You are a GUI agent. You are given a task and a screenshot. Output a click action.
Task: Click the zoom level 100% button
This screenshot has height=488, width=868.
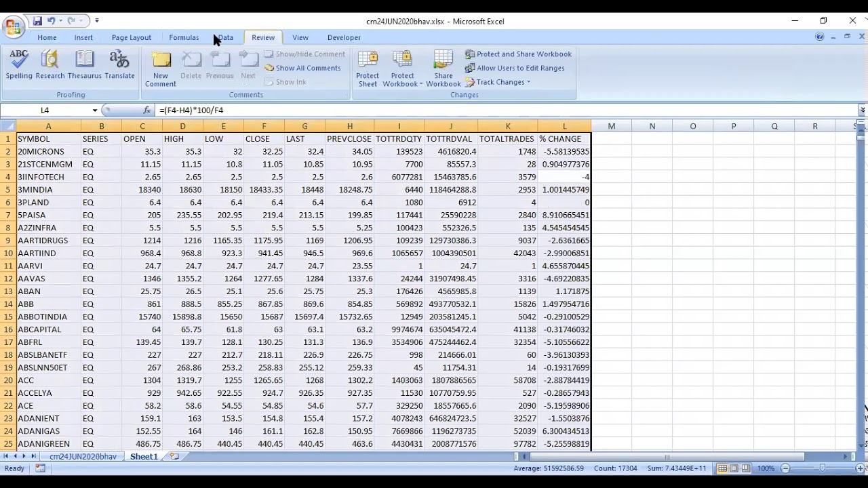766,468
